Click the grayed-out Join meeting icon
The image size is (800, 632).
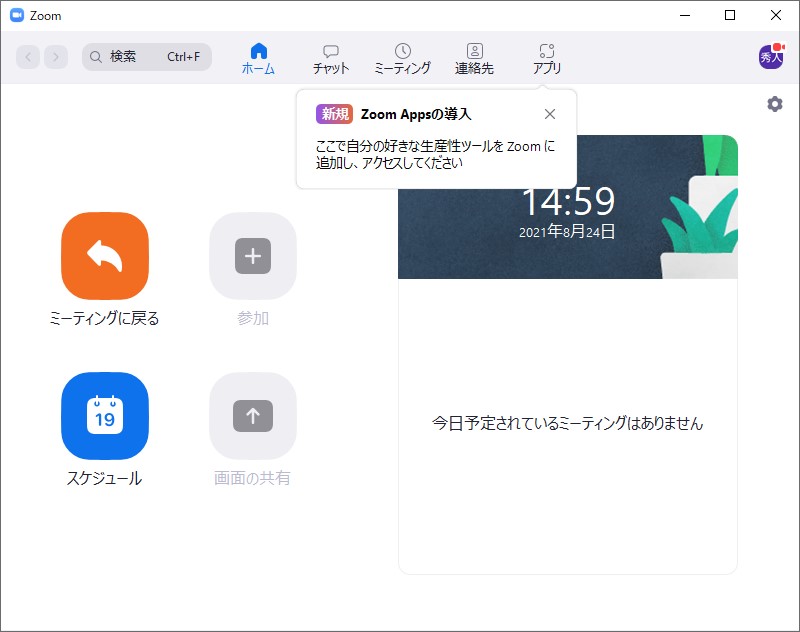click(252, 256)
